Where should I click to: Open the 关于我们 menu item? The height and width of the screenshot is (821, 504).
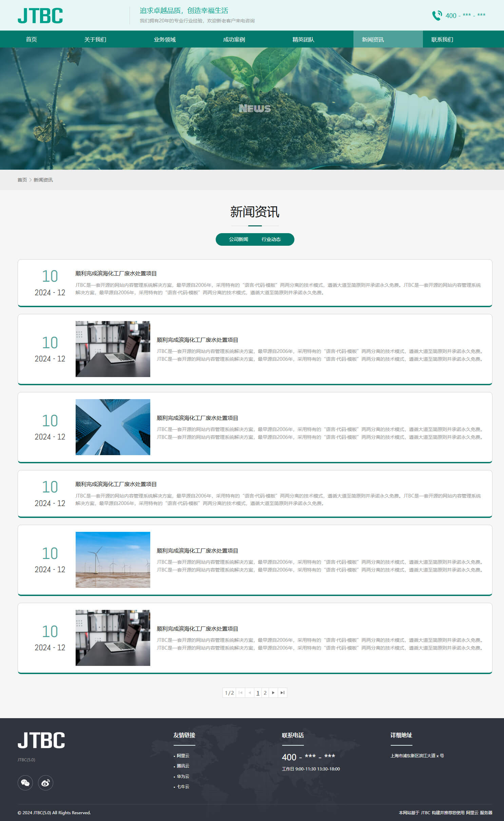point(95,39)
